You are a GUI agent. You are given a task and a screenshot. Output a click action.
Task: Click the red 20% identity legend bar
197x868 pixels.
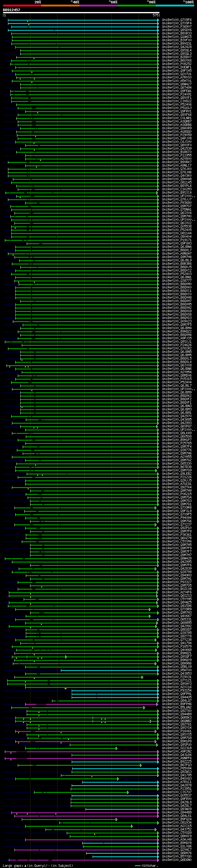tap(22, 6)
